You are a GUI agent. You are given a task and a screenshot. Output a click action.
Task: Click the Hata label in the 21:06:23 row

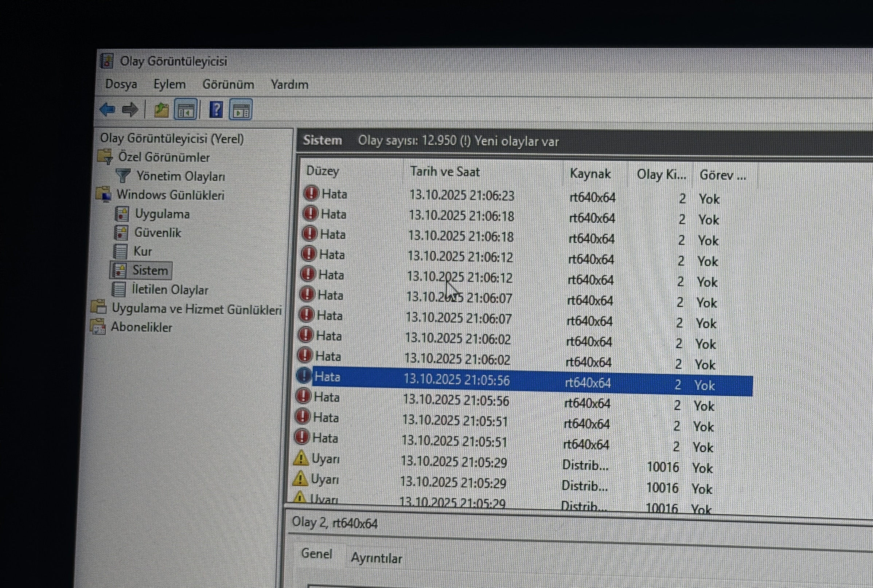pyautogui.click(x=334, y=194)
